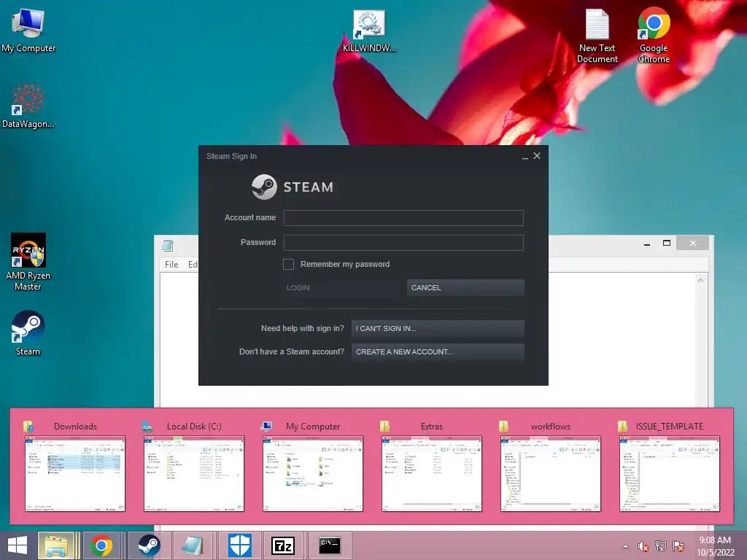Close the Steam Sign In dialog

537,156
